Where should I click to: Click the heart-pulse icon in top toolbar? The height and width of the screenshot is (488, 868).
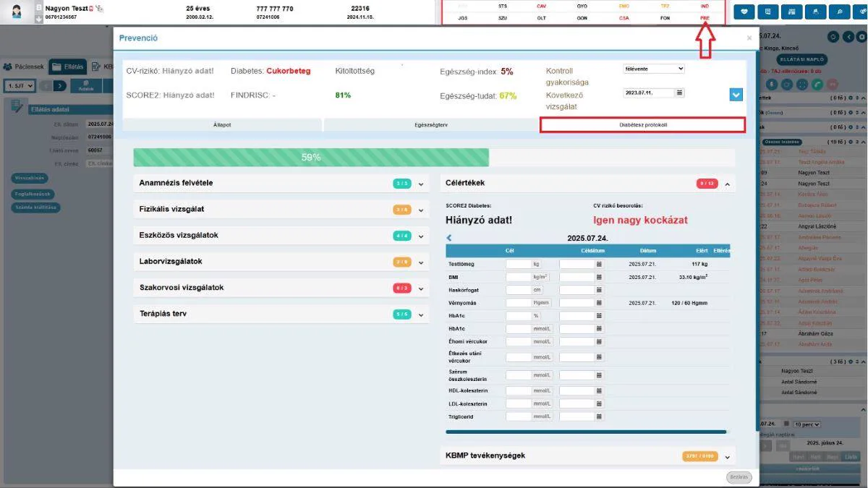(744, 12)
